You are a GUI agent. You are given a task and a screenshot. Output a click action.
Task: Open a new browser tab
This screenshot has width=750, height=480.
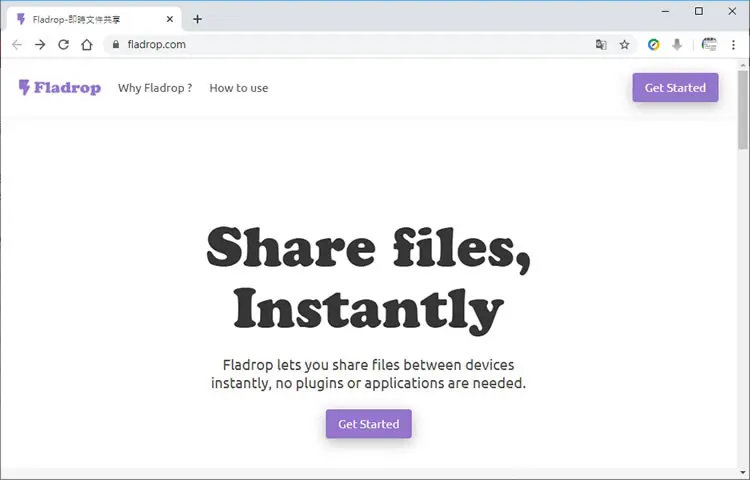tap(198, 19)
